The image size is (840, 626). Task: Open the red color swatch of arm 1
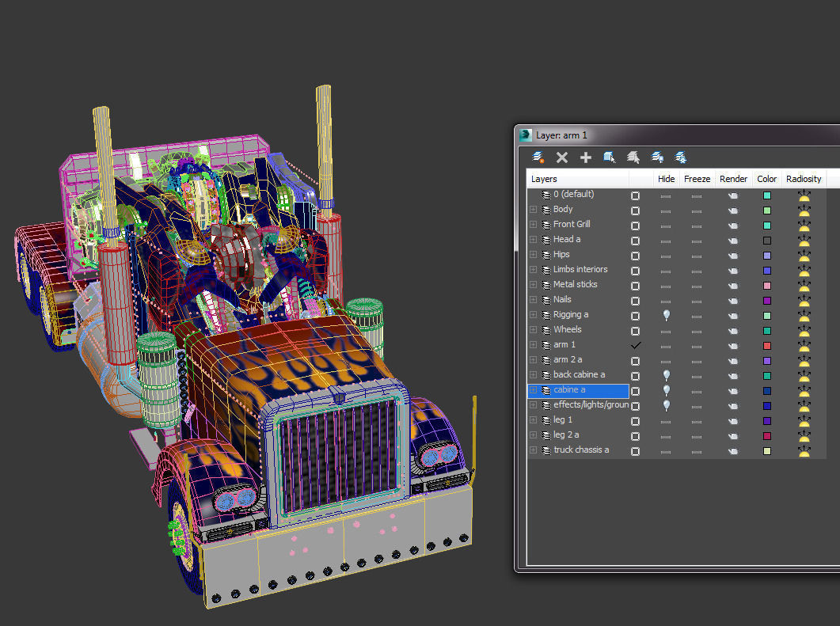tap(766, 346)
